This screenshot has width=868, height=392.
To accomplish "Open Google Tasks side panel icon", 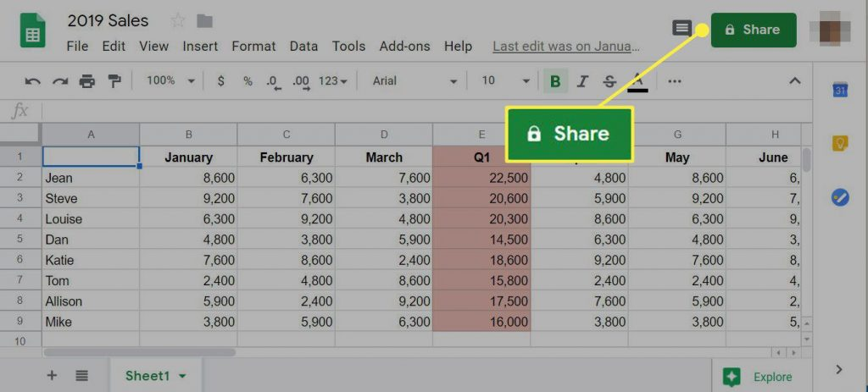I will pyautogui.click(x=839, y=196).
